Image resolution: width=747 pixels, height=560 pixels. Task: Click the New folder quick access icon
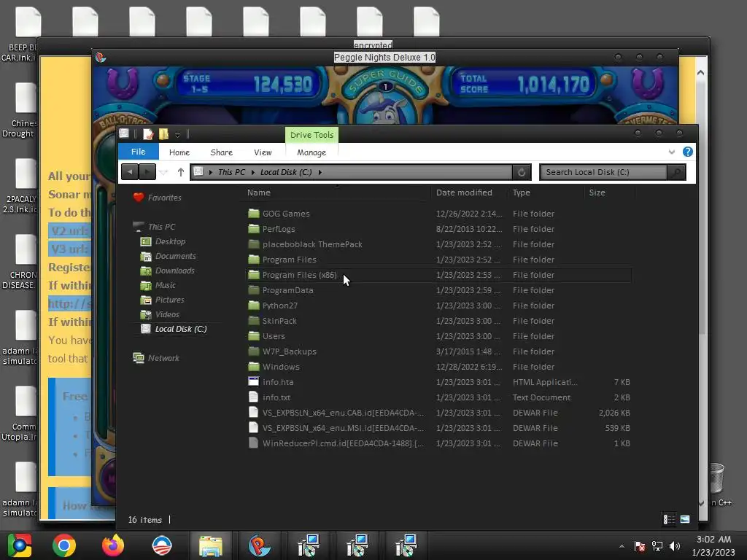[x=163, y=134]
